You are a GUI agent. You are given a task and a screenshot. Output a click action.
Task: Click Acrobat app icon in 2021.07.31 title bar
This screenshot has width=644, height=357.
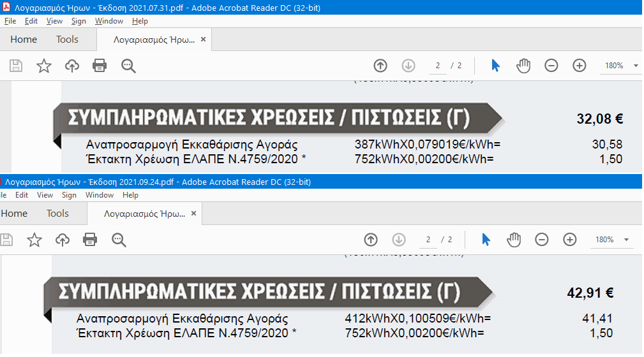point(6,7)
